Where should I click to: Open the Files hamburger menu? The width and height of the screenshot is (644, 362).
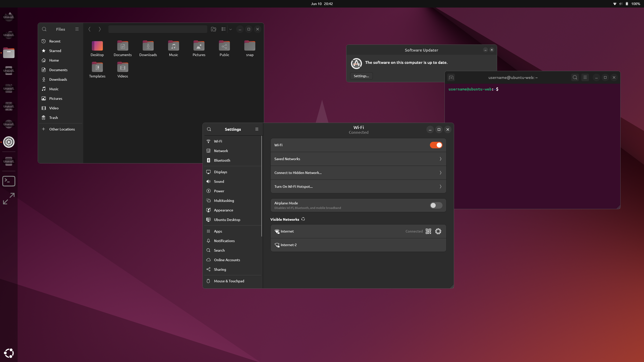(x=77, y=29)
